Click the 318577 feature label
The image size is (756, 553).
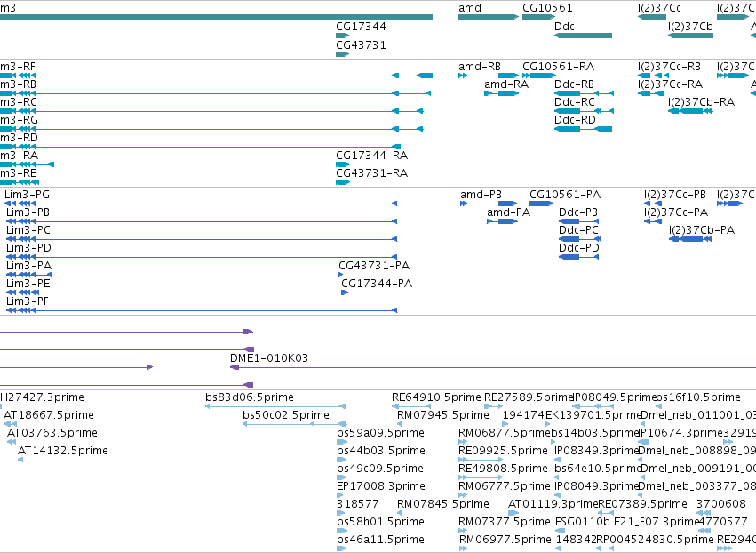click(x=358, y=504)
